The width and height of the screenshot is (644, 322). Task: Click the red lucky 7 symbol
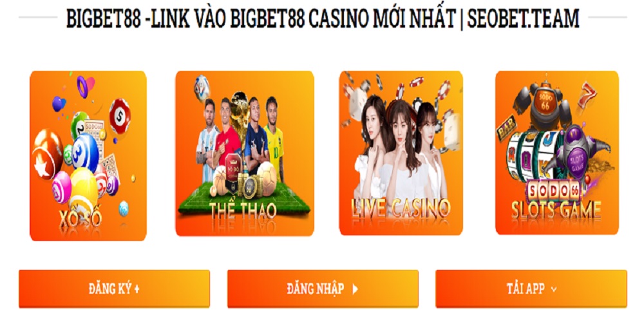coord(587,95)
